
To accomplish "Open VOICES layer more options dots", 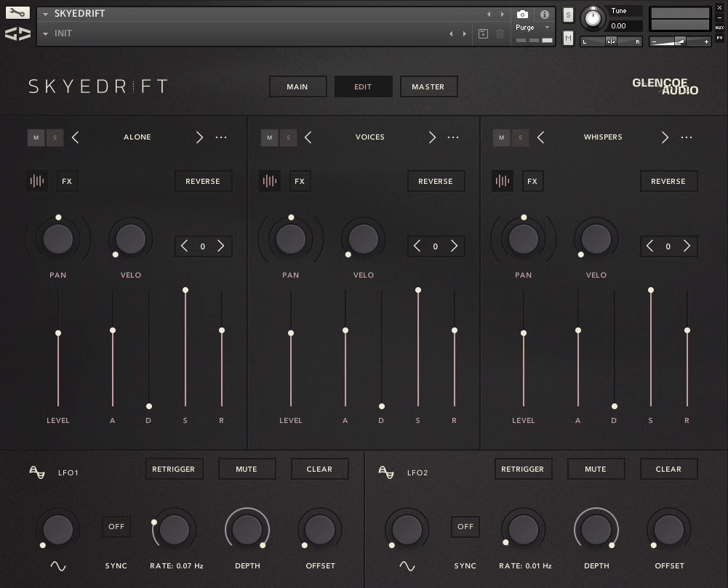I will click(453, 137).
